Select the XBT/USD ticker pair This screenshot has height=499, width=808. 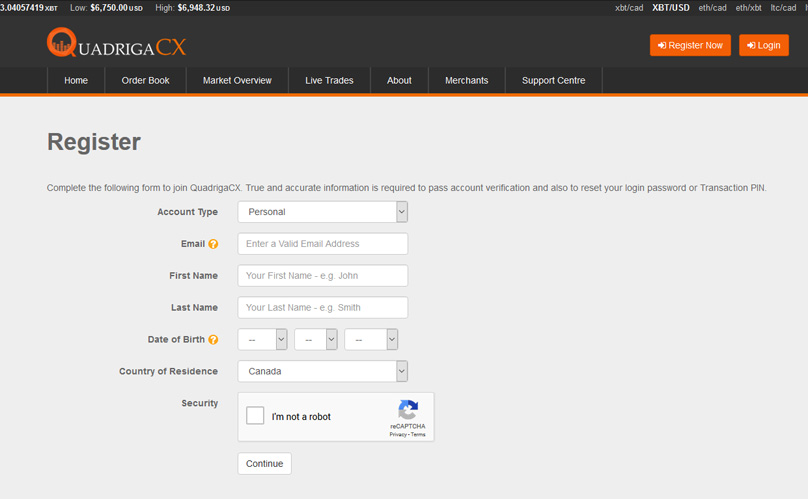pos(671,8)
